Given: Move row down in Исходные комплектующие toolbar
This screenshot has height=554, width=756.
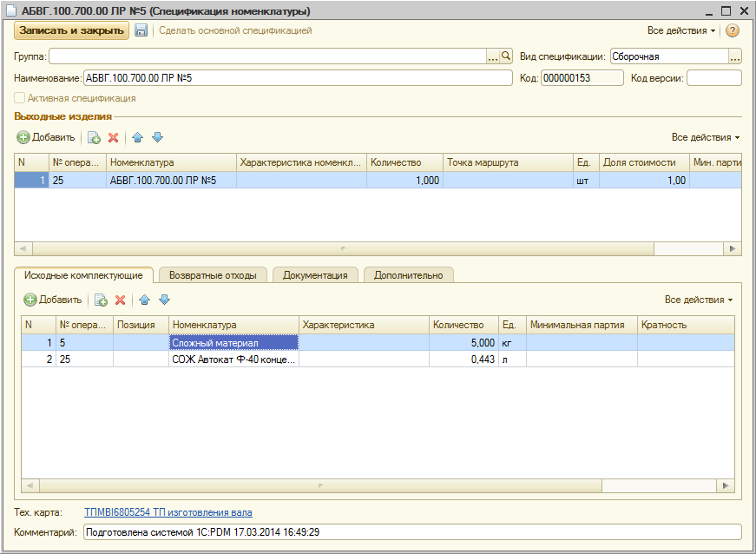Looking at the screenshot, I should click(164, 300).
